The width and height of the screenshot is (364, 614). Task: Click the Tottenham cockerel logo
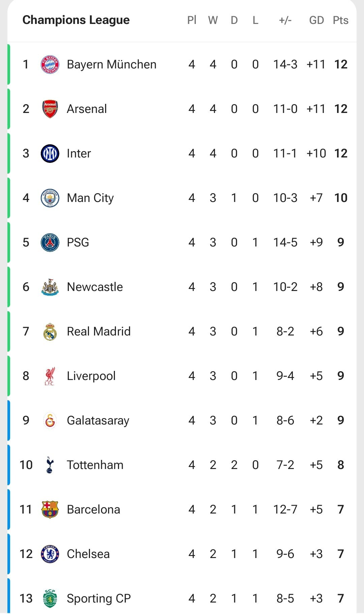click(50, 465)
